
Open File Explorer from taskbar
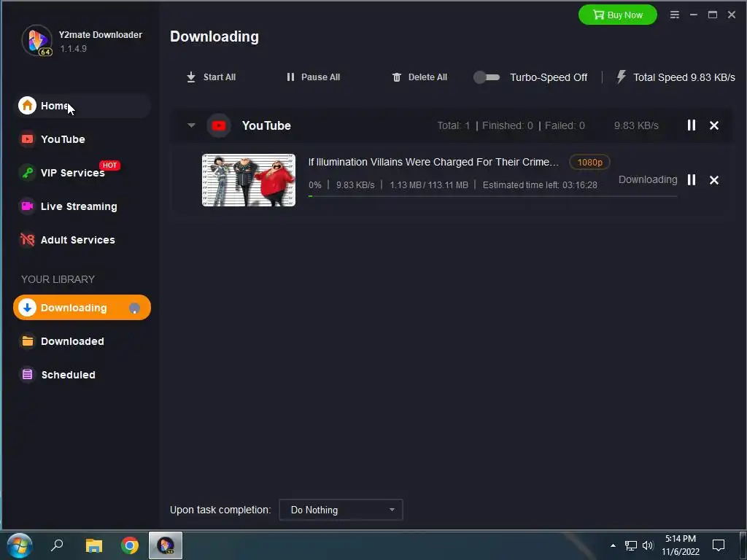click(94, 545)
